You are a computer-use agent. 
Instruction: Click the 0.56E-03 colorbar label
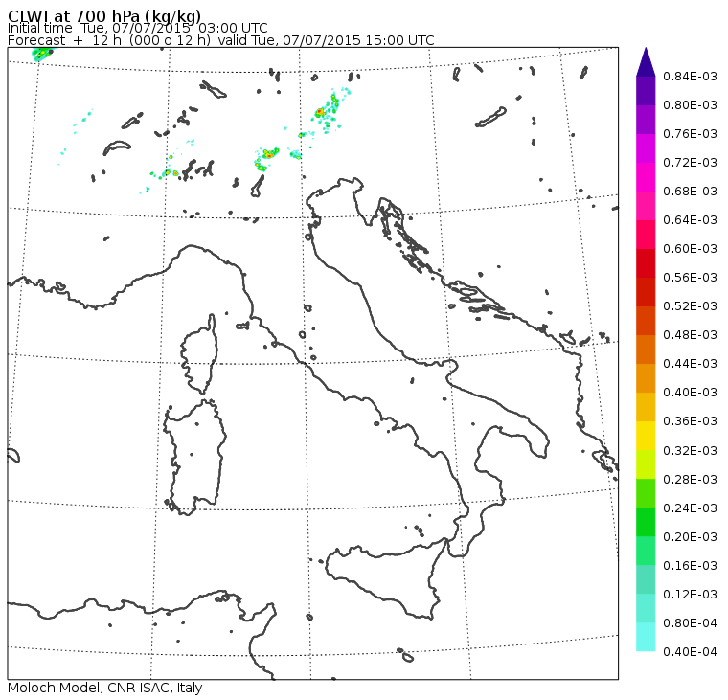coord(690,278)
